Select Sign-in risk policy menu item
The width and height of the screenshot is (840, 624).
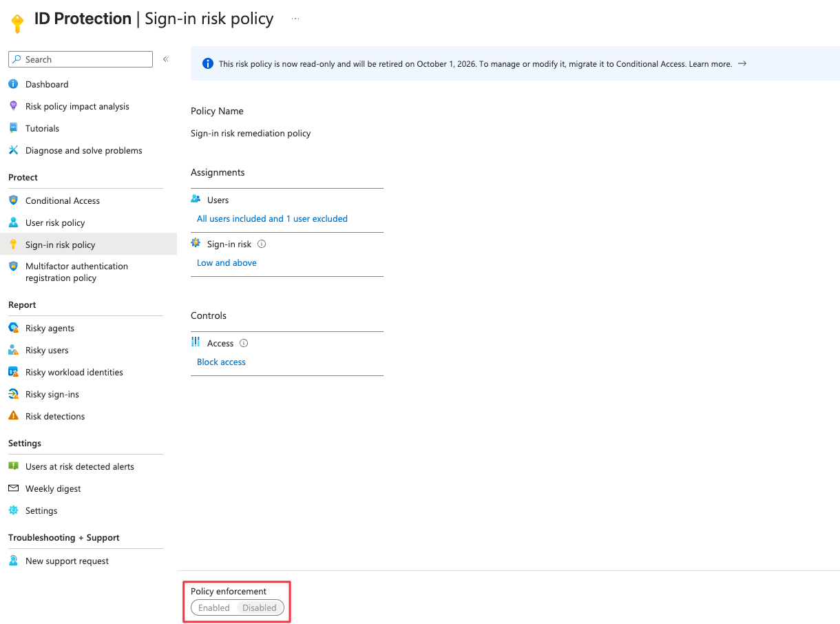pos(88,245)
